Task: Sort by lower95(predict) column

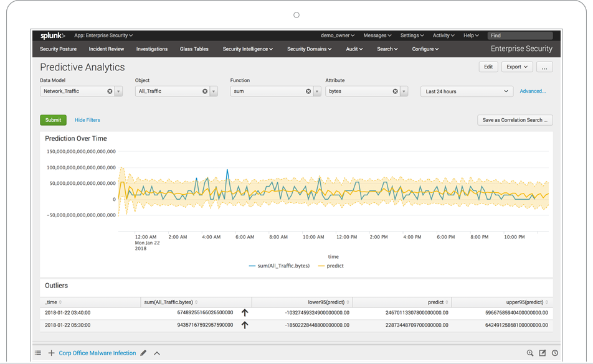Action: pyautogui.click(x=329, y=302)
